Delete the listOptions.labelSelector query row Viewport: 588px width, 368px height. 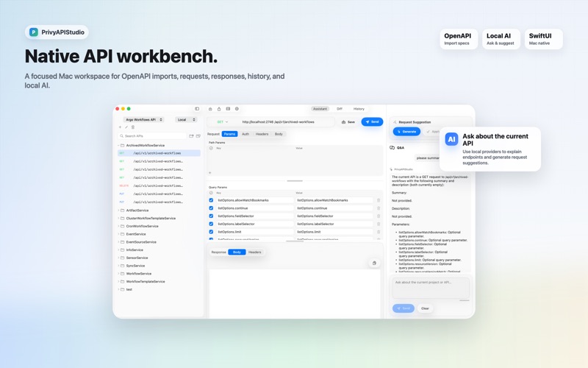379,224
